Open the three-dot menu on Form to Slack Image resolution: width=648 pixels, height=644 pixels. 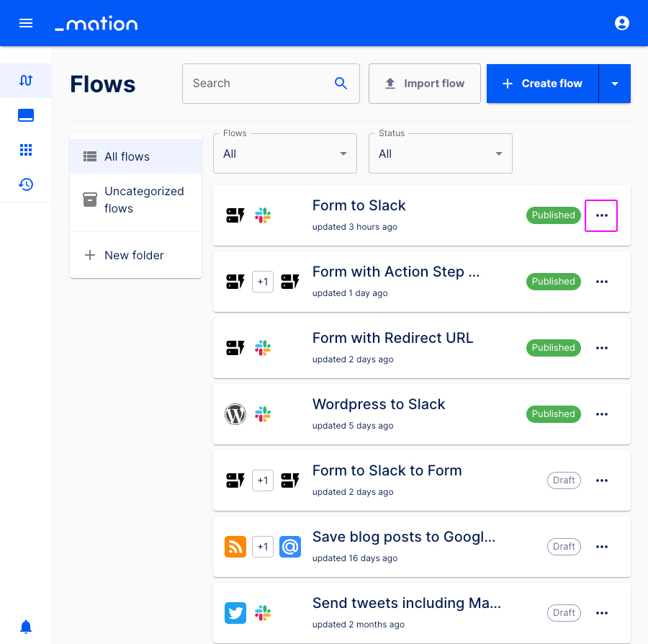tap(601, 215)
